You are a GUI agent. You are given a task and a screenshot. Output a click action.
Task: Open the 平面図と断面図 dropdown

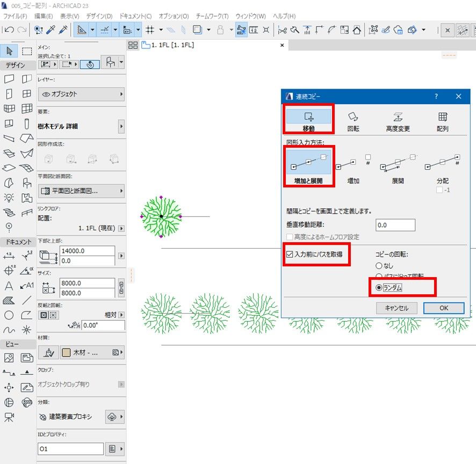point(81,191)
